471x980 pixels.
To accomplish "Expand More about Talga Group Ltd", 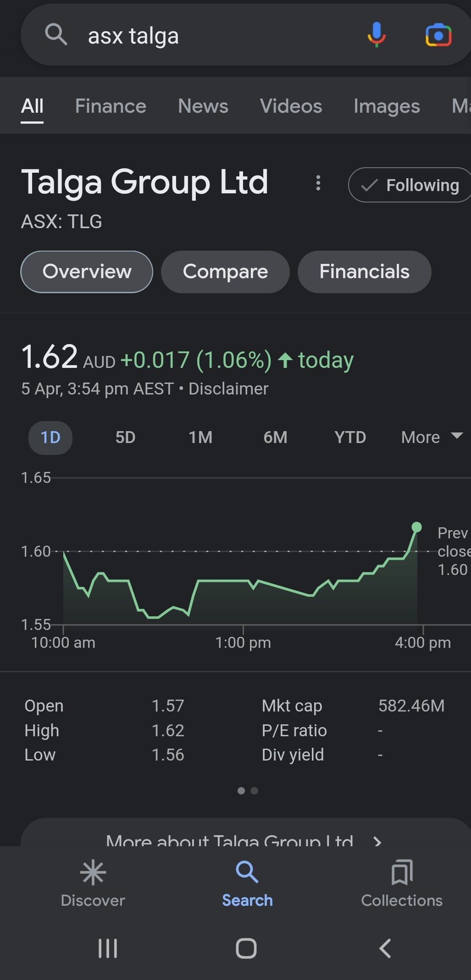I will (x=243, y=838).
